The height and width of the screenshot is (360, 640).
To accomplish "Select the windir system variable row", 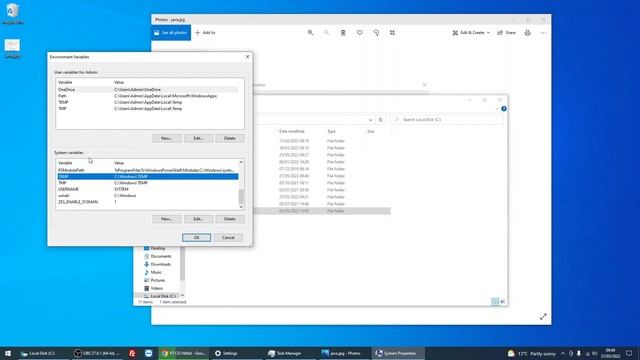I will pos(147,196).
